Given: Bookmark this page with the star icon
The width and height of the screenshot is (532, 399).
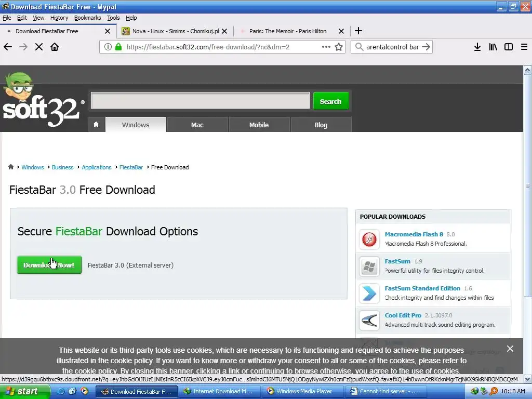Looking at the screenshot, I should click(x=339, y=47).
